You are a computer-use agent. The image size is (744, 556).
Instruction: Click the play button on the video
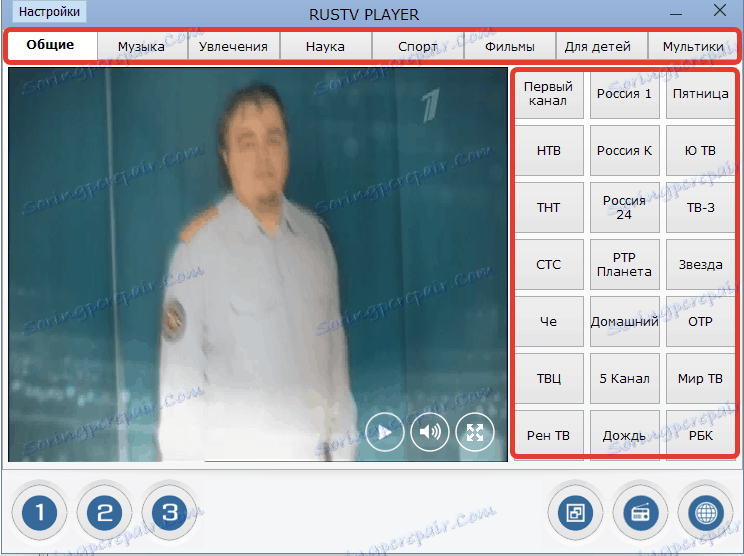(385, 432)
